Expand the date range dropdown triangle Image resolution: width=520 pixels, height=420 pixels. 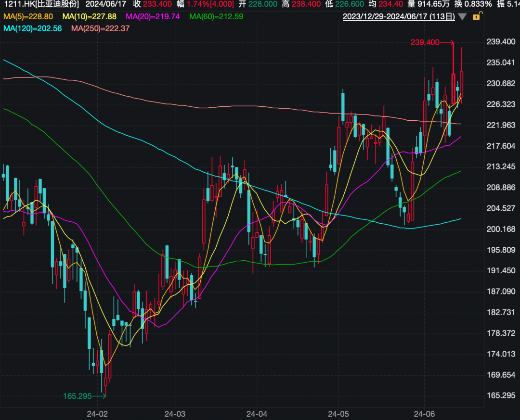click(462, 16)
